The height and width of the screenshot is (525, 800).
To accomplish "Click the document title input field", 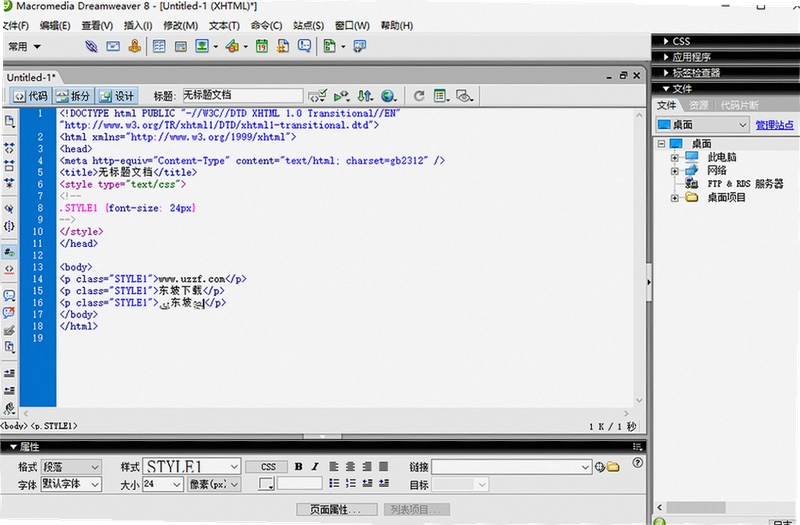I will pyautogui.click(x=242, y=95).
